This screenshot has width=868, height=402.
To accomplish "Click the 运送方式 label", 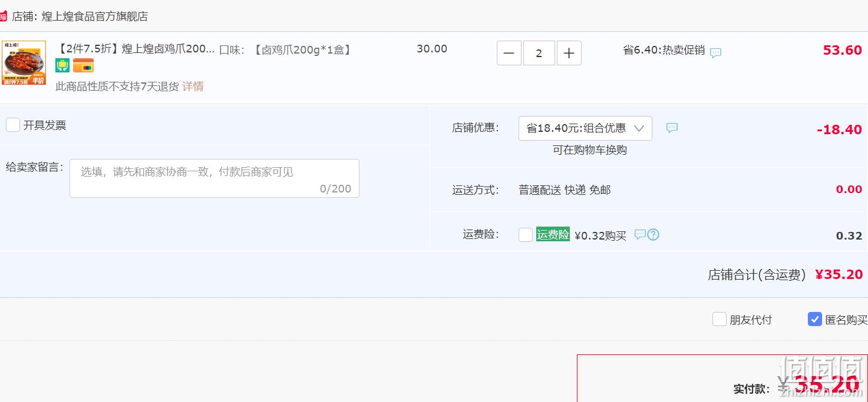I will coord(476,190).
